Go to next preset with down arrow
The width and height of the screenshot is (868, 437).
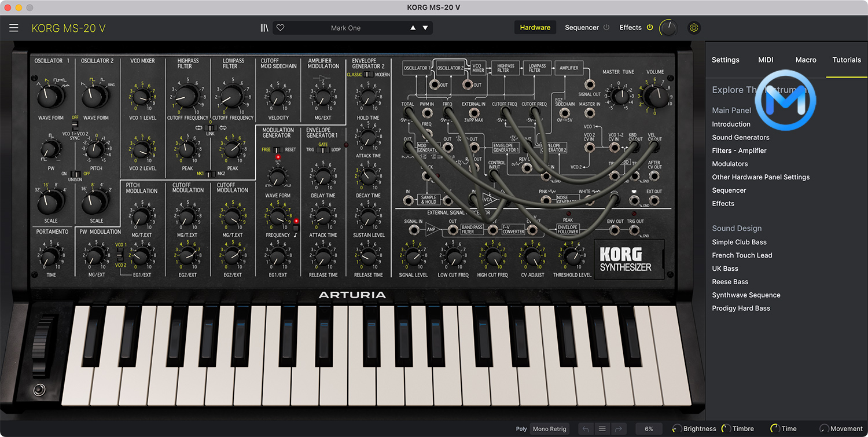425,28
